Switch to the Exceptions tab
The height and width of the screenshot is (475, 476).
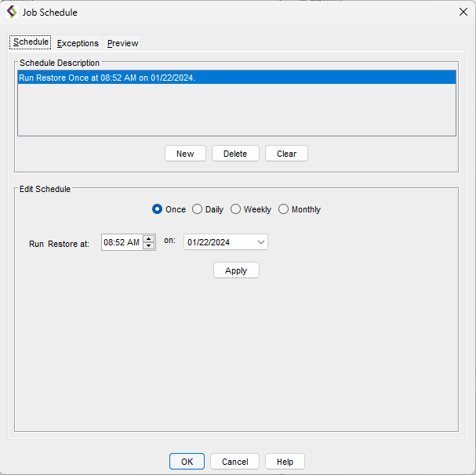(78, 43)
